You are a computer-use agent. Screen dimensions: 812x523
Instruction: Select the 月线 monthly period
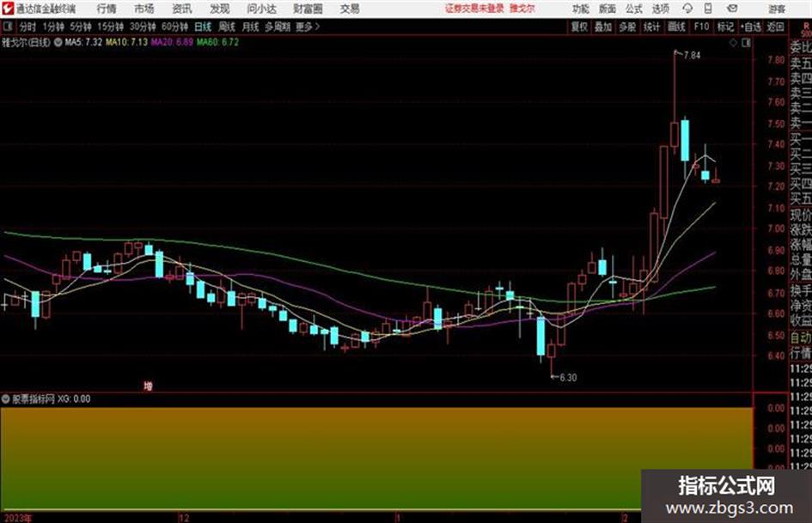[251, 27]
